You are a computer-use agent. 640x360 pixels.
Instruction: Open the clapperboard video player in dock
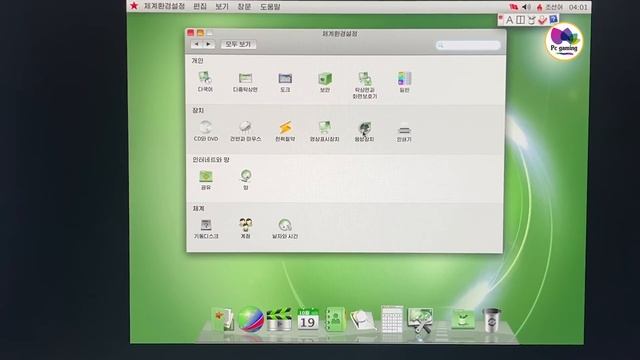click(x=279, y=319)
